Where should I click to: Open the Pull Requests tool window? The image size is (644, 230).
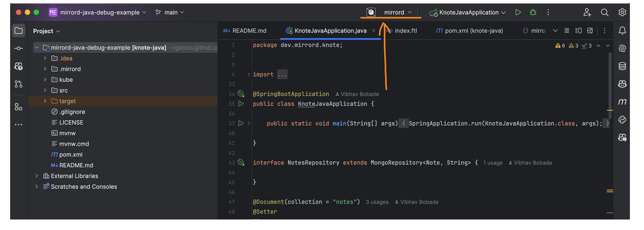19,84
